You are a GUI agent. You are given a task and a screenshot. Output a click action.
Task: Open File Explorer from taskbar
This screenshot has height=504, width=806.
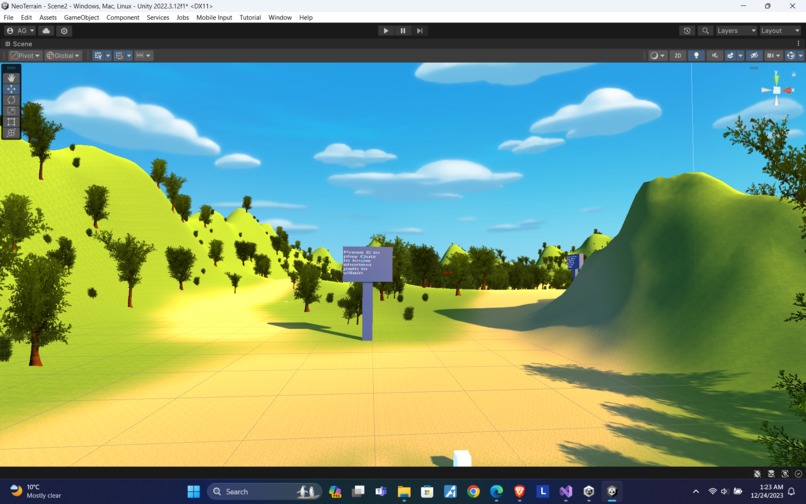pos(404,492)
